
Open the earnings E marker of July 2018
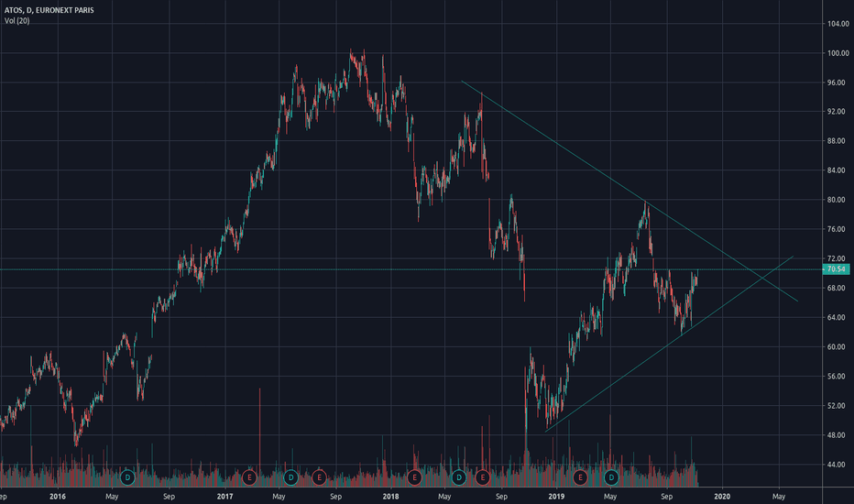pos(483,477)
